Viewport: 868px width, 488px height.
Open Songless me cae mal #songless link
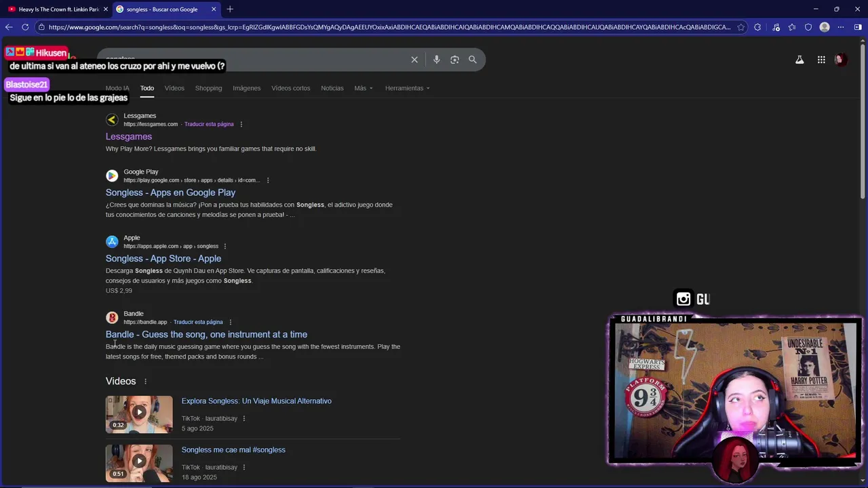[x=233, y=450]
